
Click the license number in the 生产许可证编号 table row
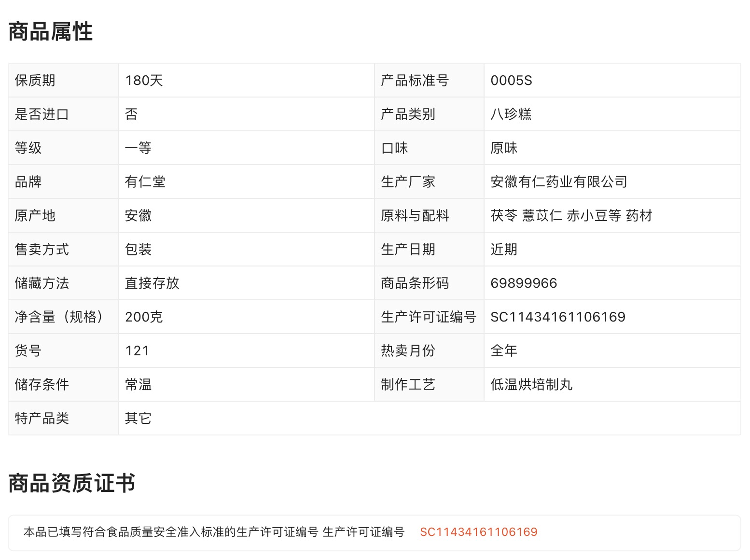557,317
